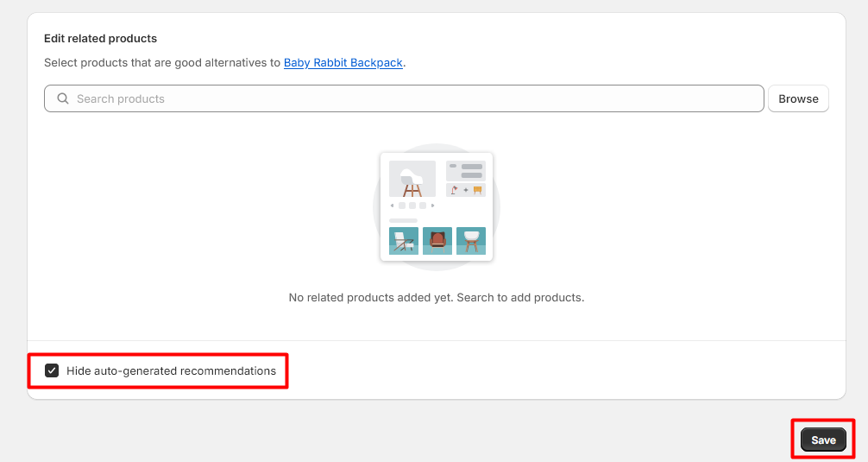Click the right carousel arrow in illustration
Image resolution: width=868 pixels, height=462 pixels.
[x=432, y=206]
